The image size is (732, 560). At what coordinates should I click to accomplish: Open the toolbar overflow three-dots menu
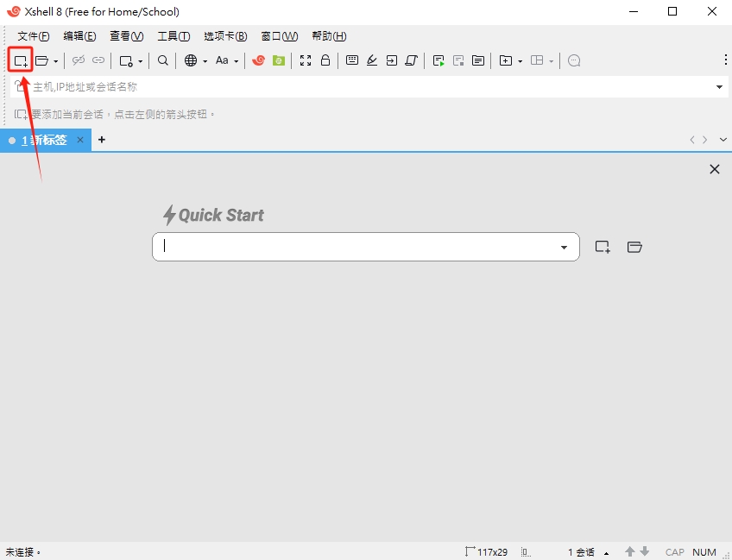coord(725,60)
